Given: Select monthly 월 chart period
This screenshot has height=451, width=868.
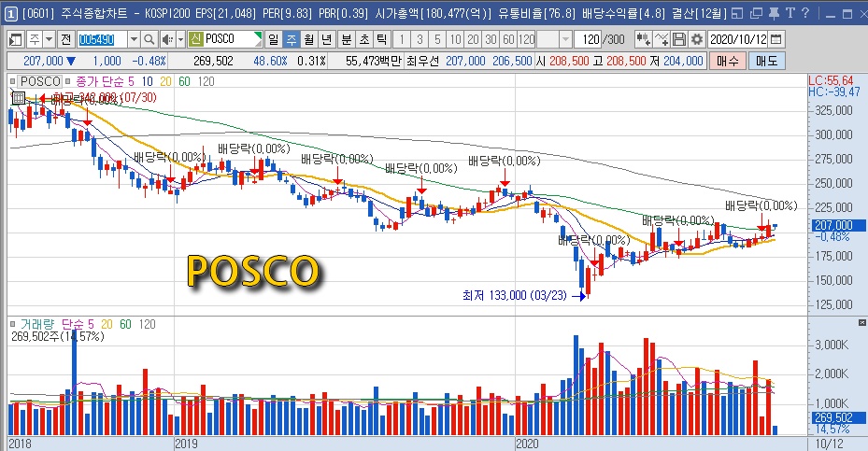Looking at the screenshot, I should [x=309, y=39].
